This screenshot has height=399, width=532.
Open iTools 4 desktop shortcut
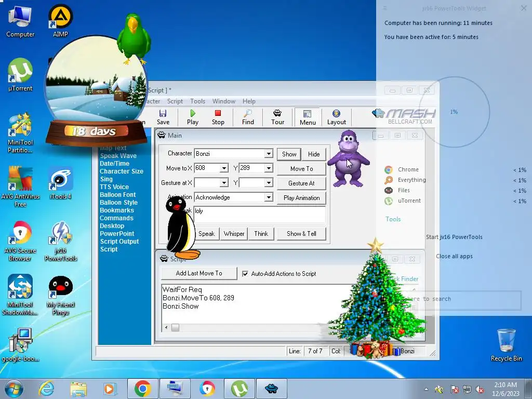60,183
